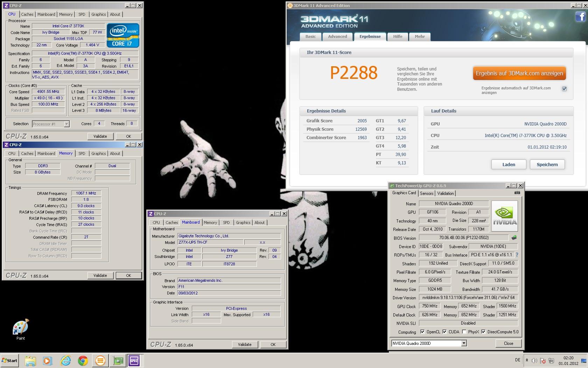
Task: Open the Start menu
Action: pos(10,361)
